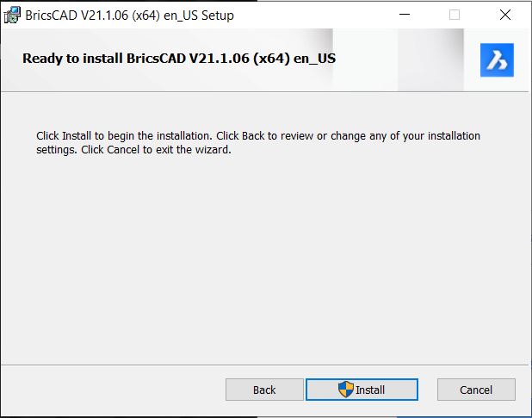Click the setup installer icon in title bar

coord(13,15)
